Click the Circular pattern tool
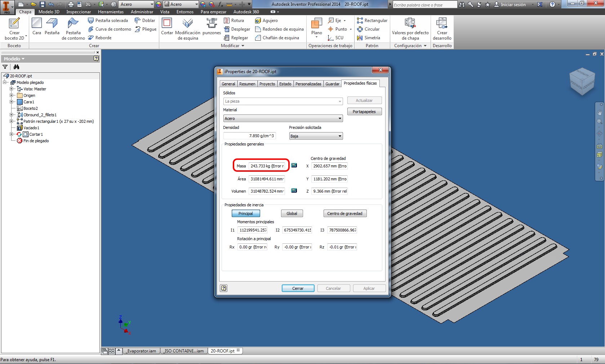 click(368, 29)
